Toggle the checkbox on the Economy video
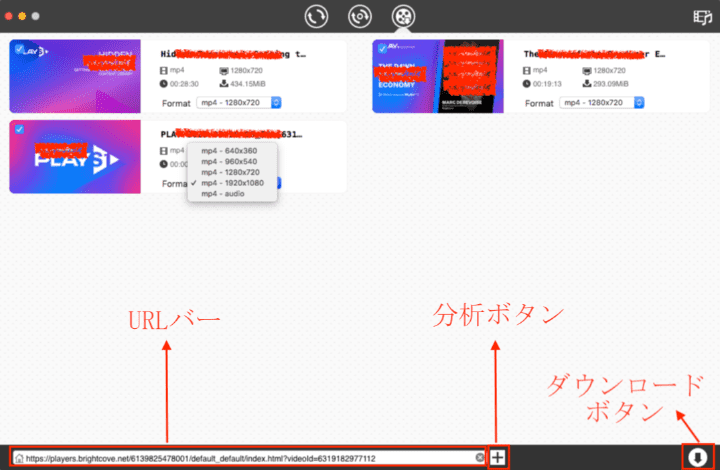Screen dimensions: 720x470 click(x=382, y=47)
